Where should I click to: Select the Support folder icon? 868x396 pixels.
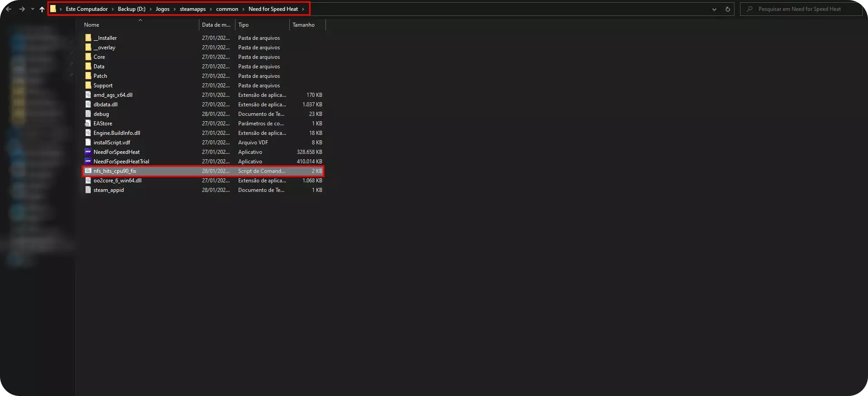(x=88, y=86)
